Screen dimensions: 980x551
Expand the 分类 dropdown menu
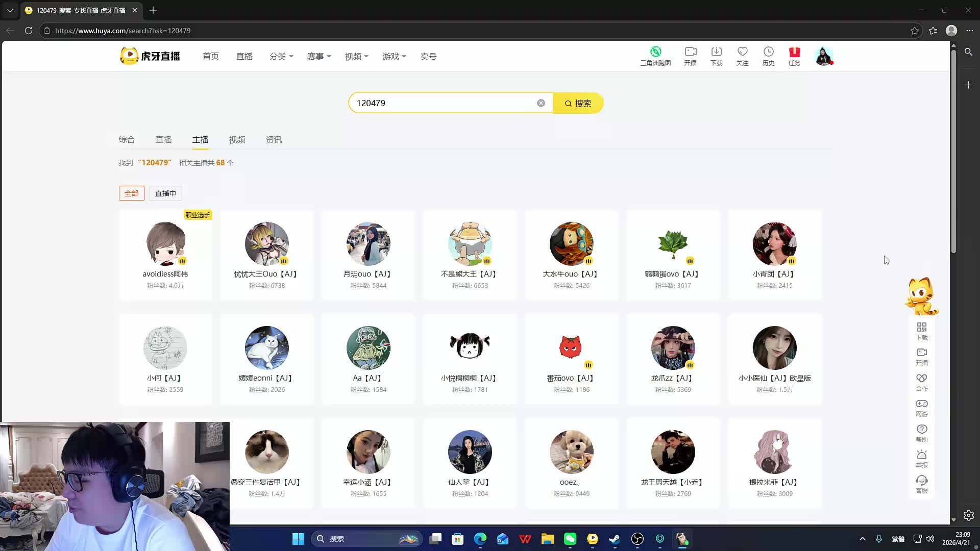[281, 57]
